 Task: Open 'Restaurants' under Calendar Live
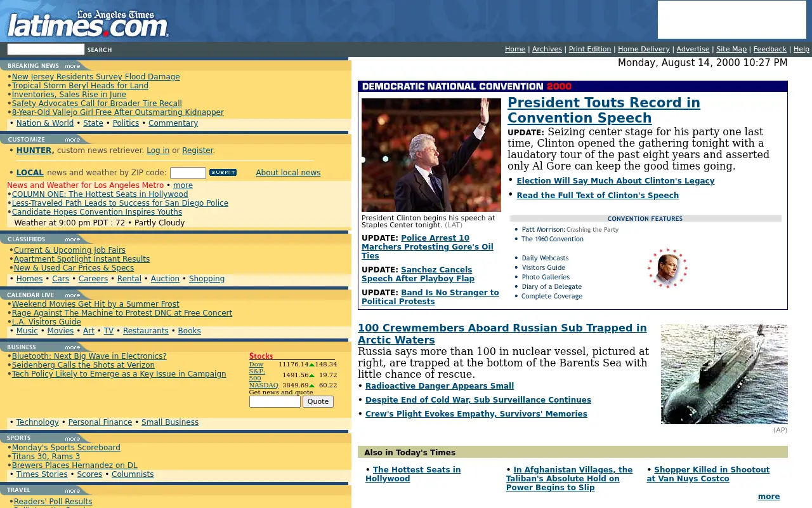(x=146, y=331)
